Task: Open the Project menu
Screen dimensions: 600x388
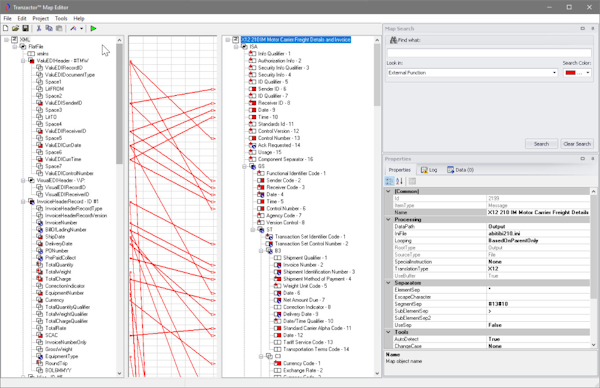Action: tap(41, 18)
